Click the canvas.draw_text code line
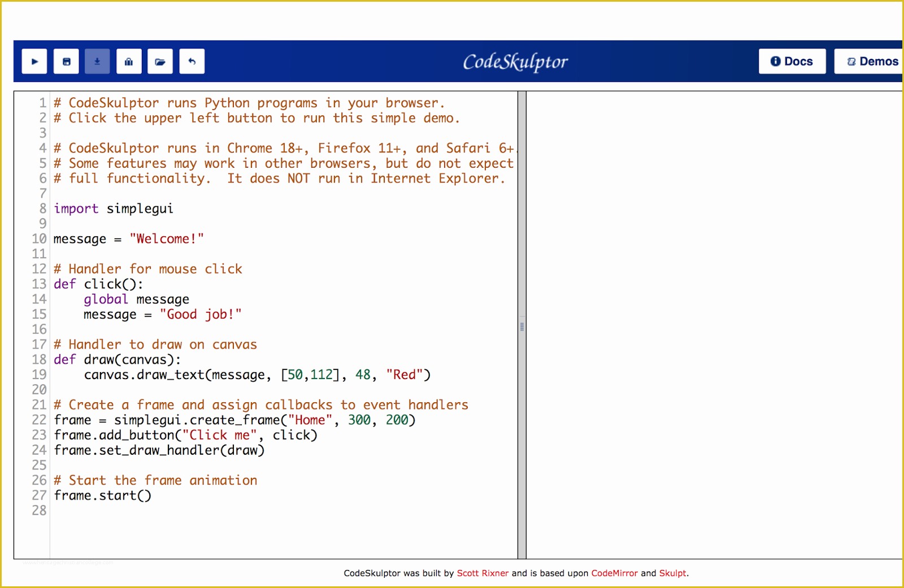Viewport: 904px width, 588px height. click(257, 374)
